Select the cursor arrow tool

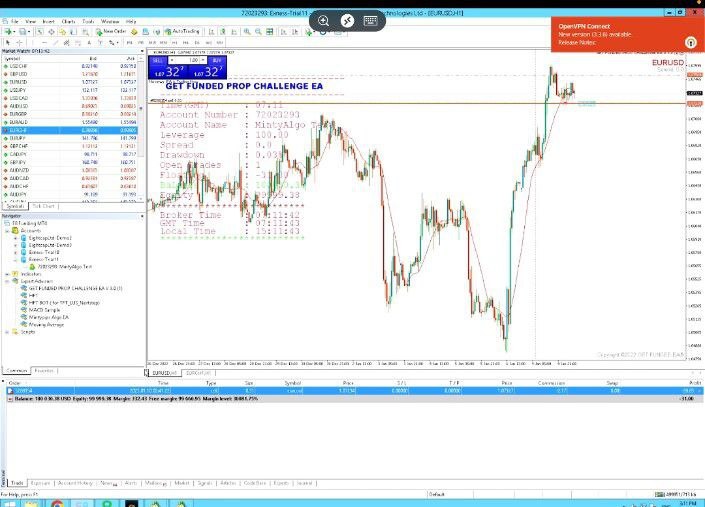(8, 43)
